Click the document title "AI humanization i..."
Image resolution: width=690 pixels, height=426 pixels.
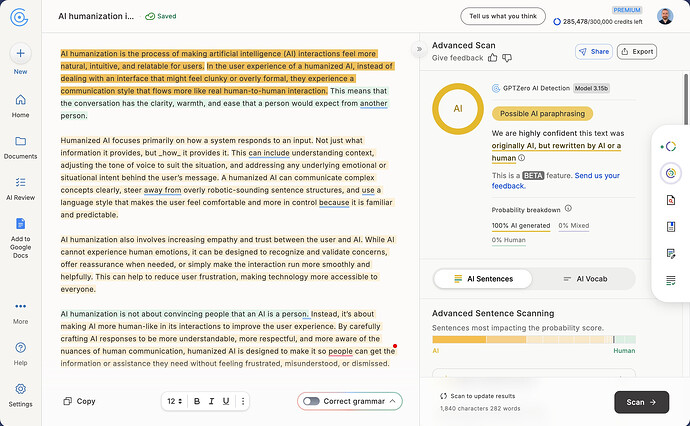point(96,16)
